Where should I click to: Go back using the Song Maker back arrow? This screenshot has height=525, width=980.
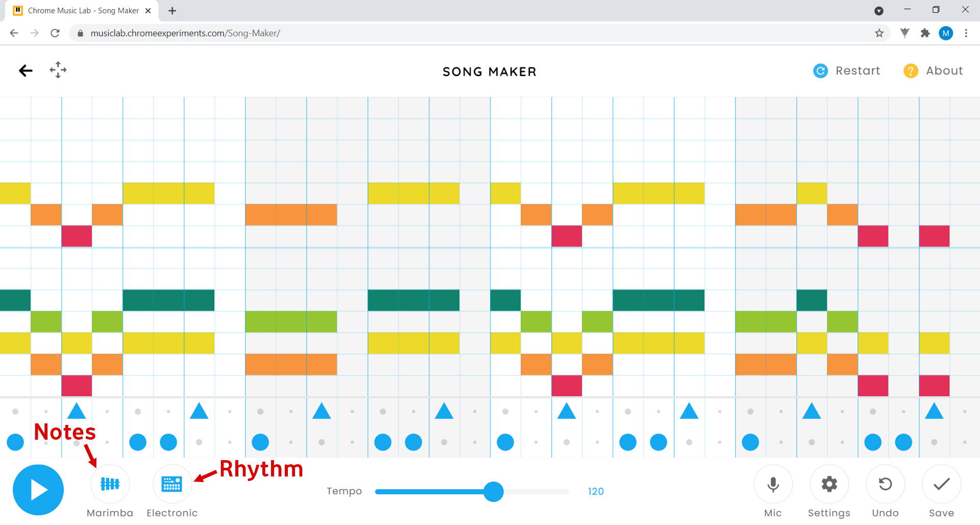[x=26, y=70]
